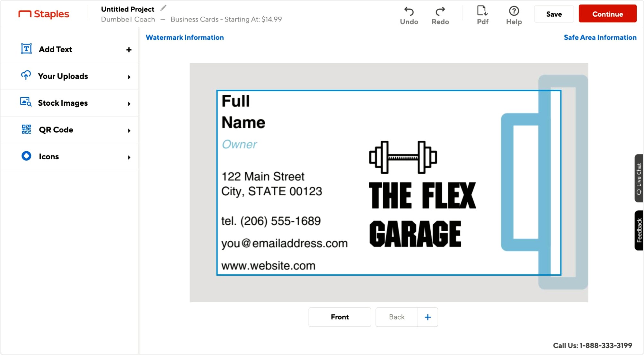Click the Your Uploads icon
Image resolution: width=644 pixels, height=355 pixels.
25,76
